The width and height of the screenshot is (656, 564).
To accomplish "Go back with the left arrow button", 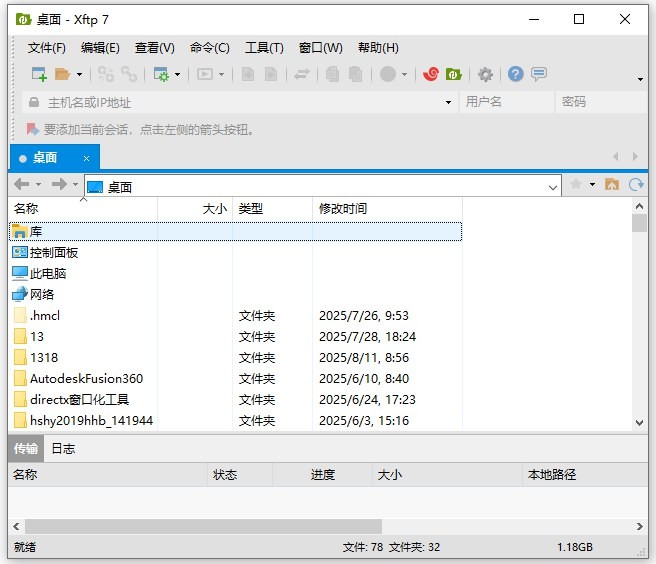I will point(22,184).
